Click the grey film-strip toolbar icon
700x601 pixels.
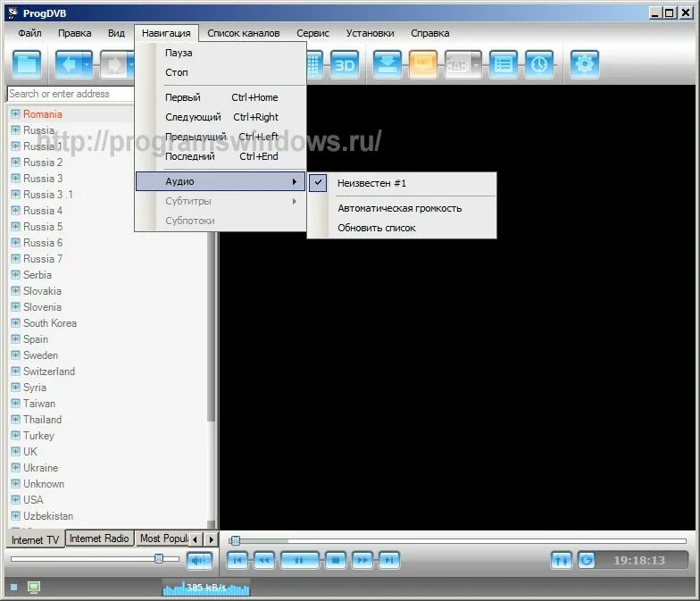(457, 64)
